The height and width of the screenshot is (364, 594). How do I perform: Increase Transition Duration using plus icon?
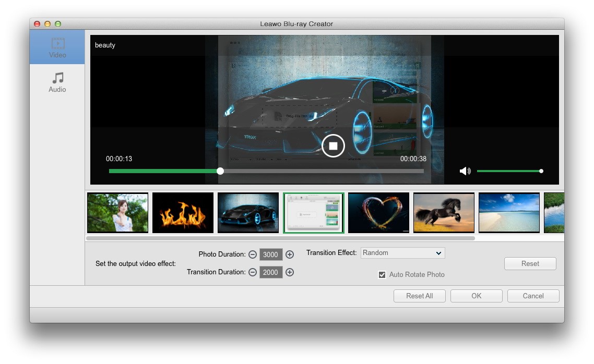point(290,272)
